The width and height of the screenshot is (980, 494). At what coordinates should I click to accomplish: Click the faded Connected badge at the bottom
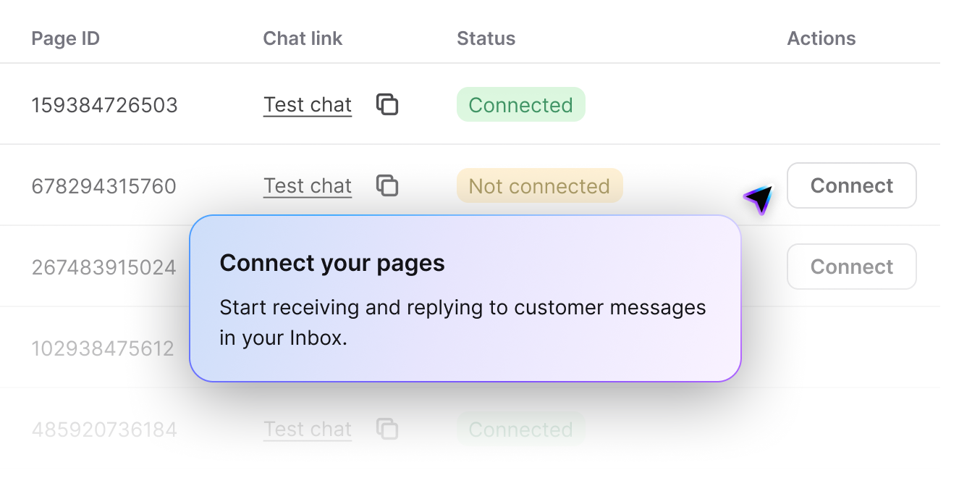point(520,429)
